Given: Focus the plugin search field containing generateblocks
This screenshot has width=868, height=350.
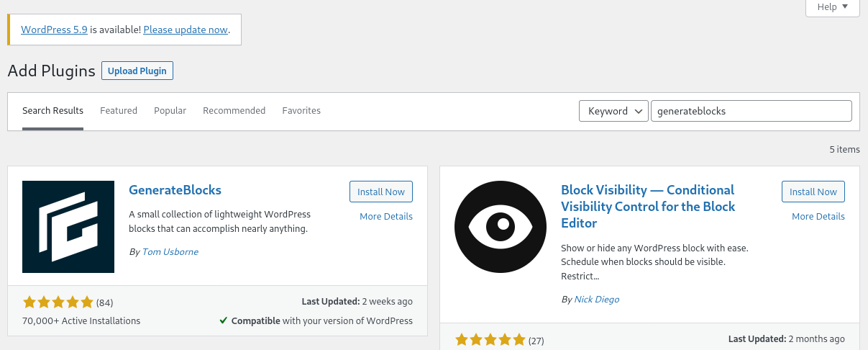Looking at the screenshot, I should 751,111.
